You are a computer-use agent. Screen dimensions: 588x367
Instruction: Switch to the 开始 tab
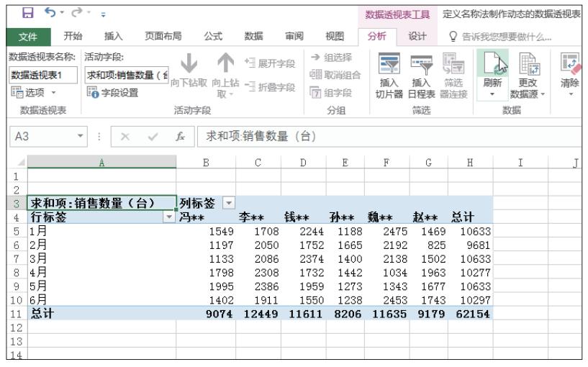click(x=73, y=36)
